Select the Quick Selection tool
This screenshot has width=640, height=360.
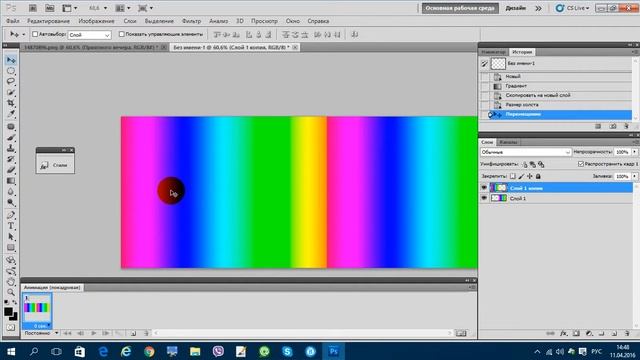click(x=11, y=93)
